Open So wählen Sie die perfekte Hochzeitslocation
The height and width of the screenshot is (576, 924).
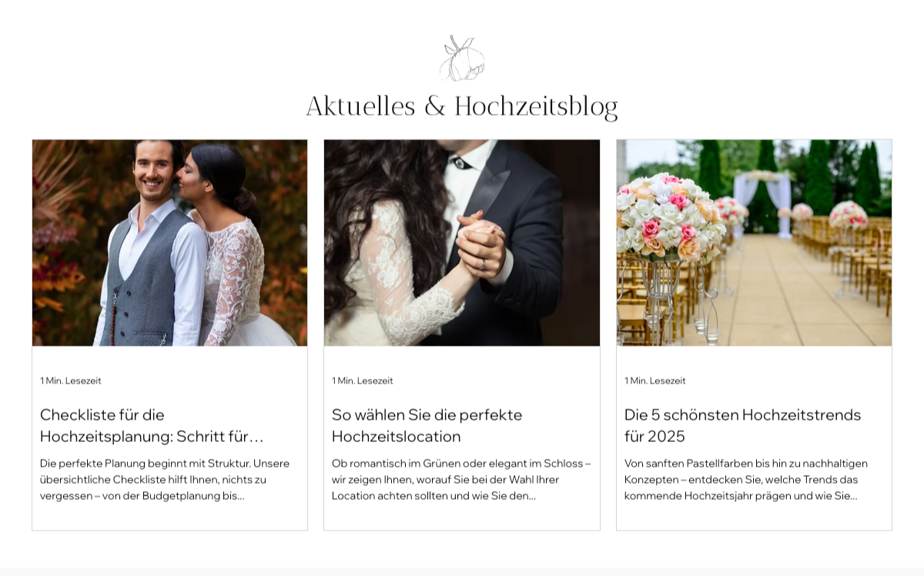(427, 425)
